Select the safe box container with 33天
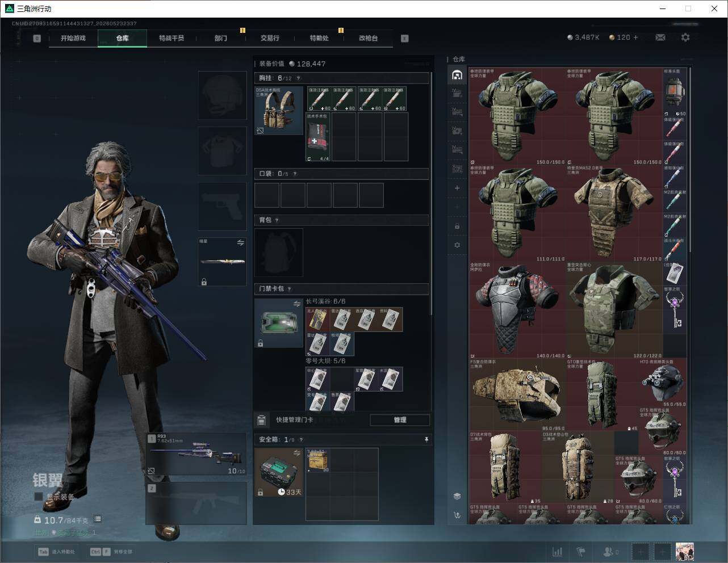728x563 pixels. [279, 472]
